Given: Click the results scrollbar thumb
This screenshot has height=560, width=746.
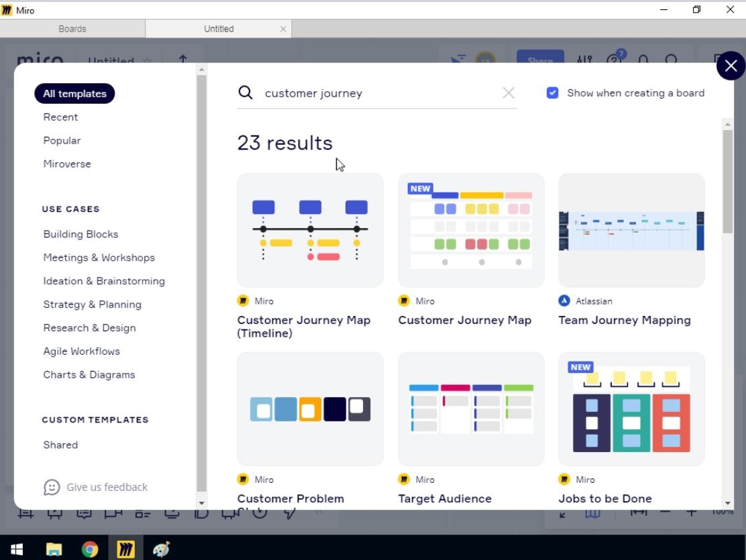Looking at the screenshot, I should [727, 182].
